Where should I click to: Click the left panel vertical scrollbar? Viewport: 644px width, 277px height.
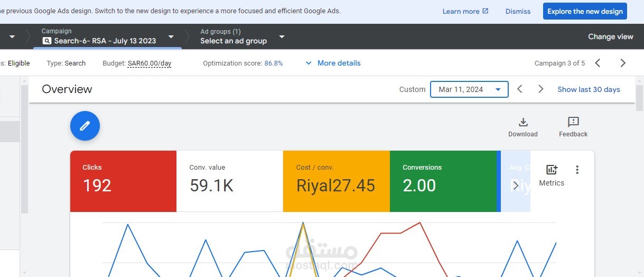24,148
